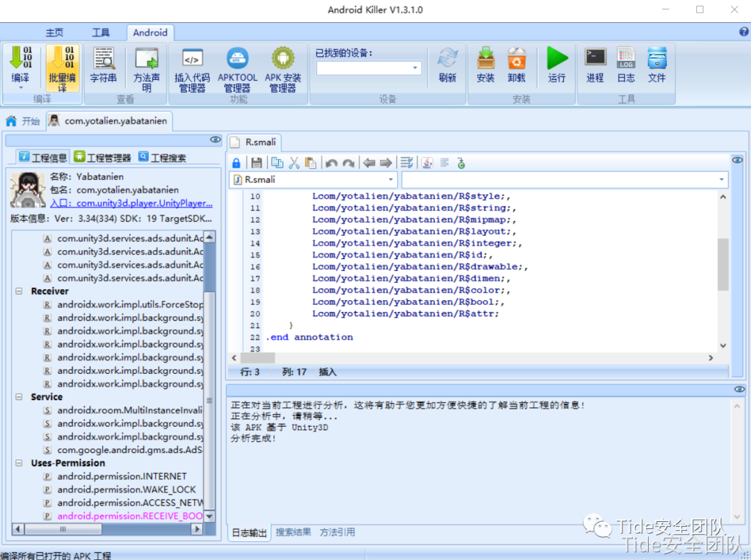Switch to the 搜索结果 tab
The image size is (751, 560).
293,532
